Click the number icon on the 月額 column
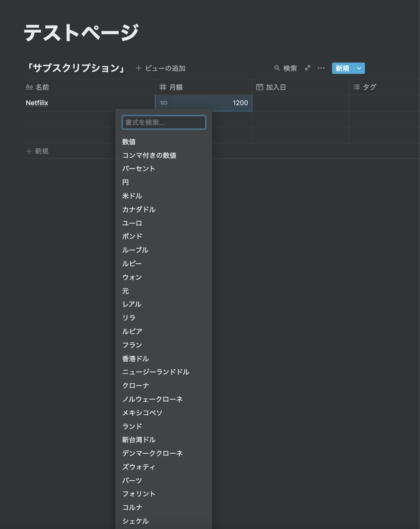The height and width of the screenshot is (529, 420). click(x=163, y=87)
